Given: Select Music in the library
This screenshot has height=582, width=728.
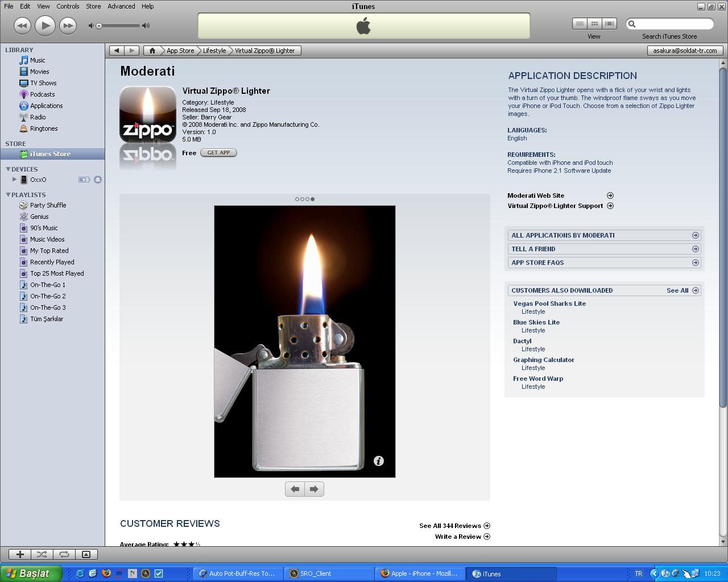Looking at the screenshot, I should pyautogui.click(x=38, y=60).
